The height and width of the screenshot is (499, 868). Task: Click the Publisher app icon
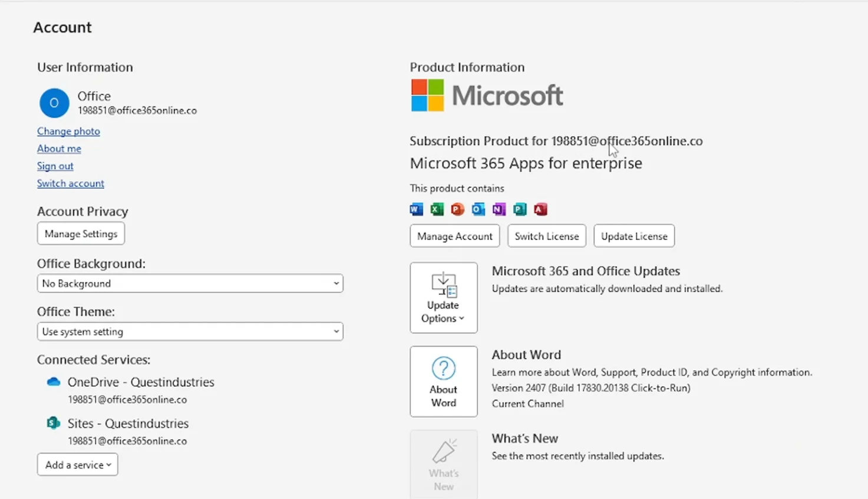[520, 209]
